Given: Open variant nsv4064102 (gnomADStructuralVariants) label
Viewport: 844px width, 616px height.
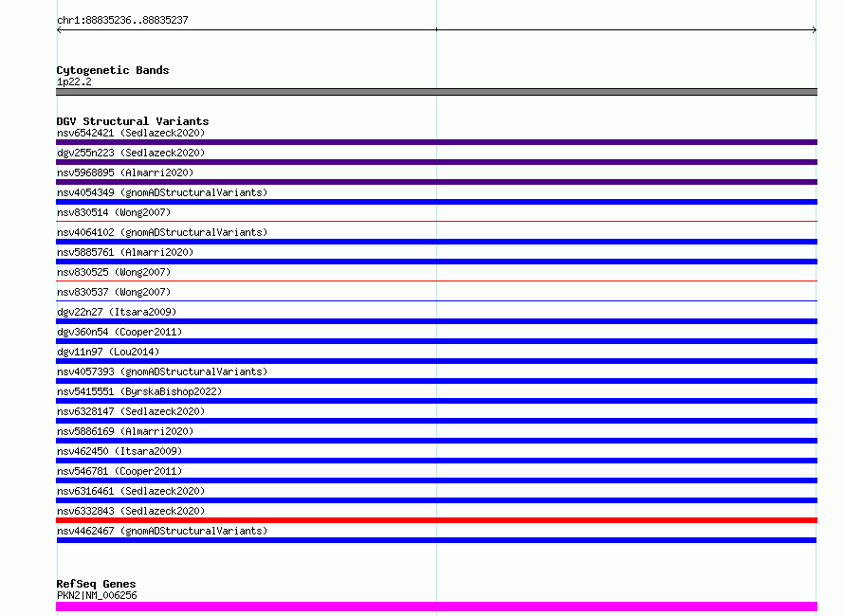Looking at the screenshot, I should [x=162, y=232].
